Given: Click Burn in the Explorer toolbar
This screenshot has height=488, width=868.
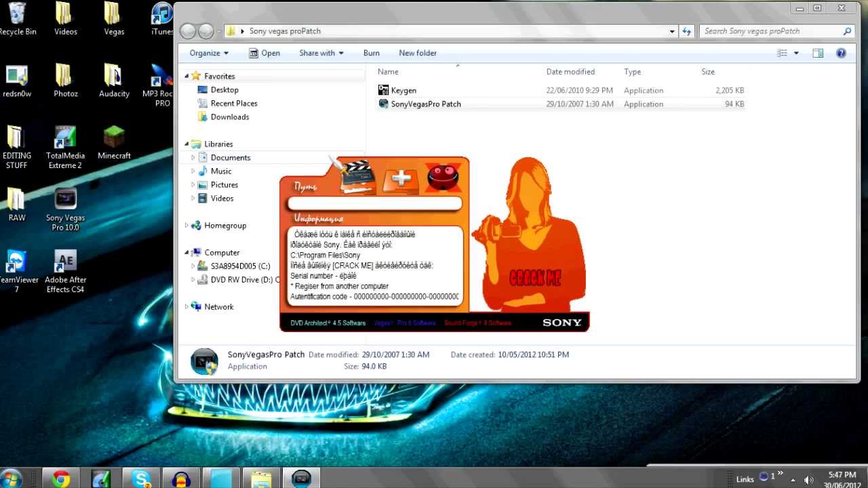Looking at the screenshot, I should pyautogui.click(x=372, y=53).
